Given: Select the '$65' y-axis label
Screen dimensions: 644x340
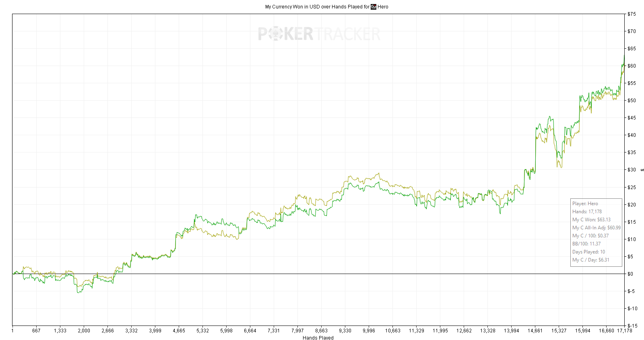Looking at the screenshot, I should pos(632,49).
